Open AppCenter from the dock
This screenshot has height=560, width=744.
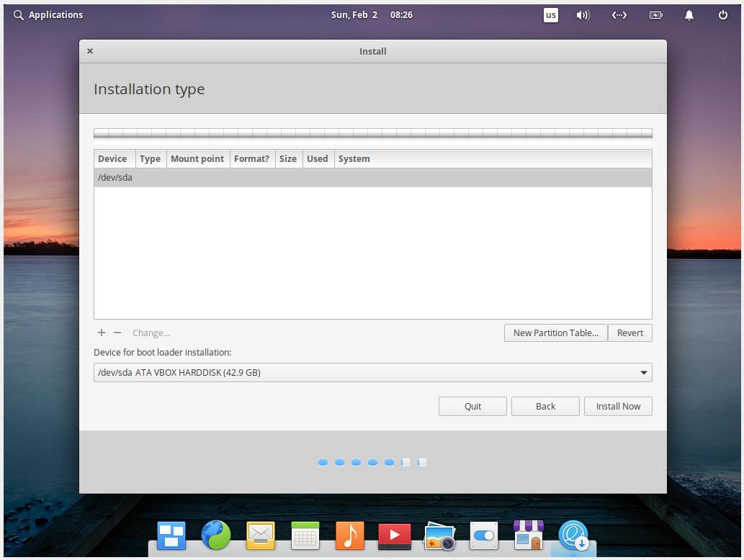[528, 536]
